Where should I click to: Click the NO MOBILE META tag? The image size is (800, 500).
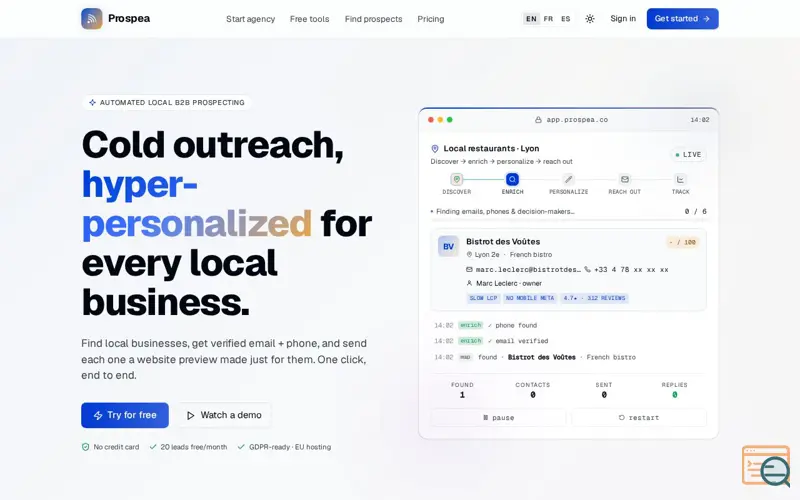[530, 298]
